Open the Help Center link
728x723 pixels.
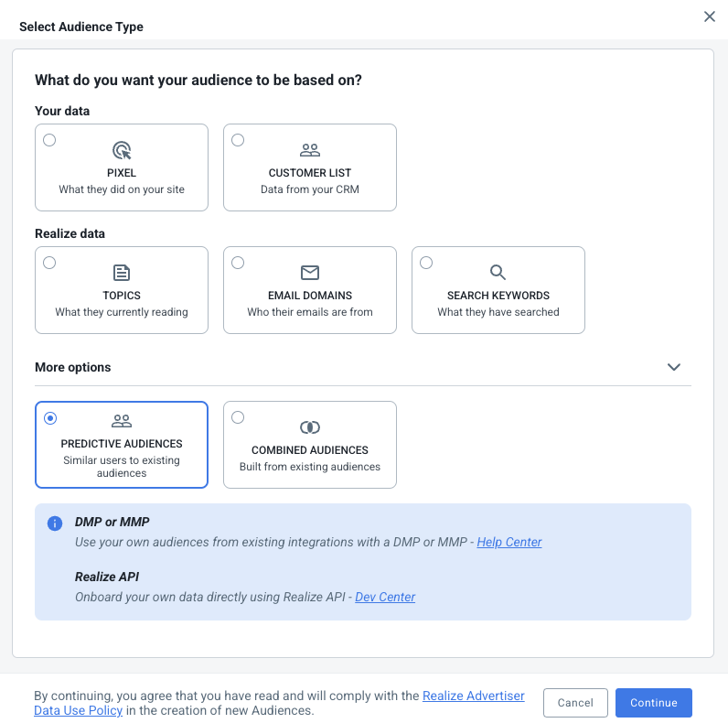(509, 542)
